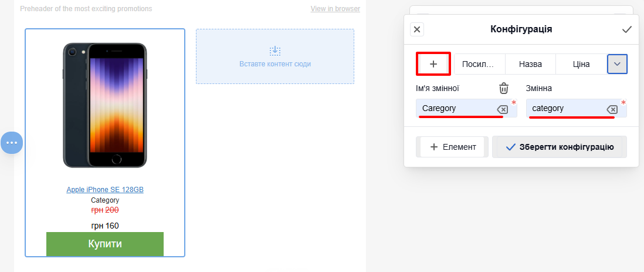This screenshot has width=644, height=272.
Task: Clear the category variable field icon
Action: pos(612,109)
